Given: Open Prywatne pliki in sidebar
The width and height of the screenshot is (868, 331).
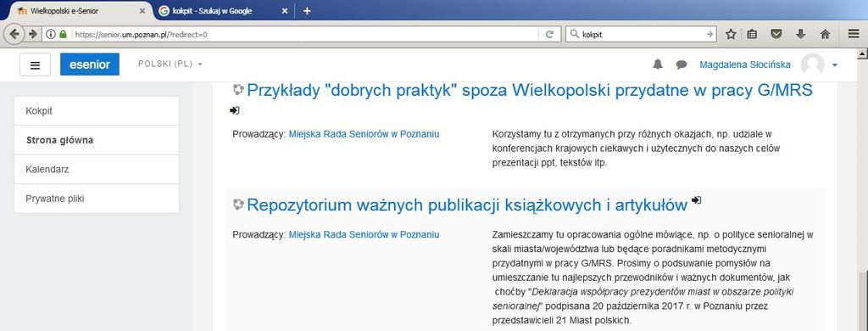Looking at the screenshot, I should [97, 199].
